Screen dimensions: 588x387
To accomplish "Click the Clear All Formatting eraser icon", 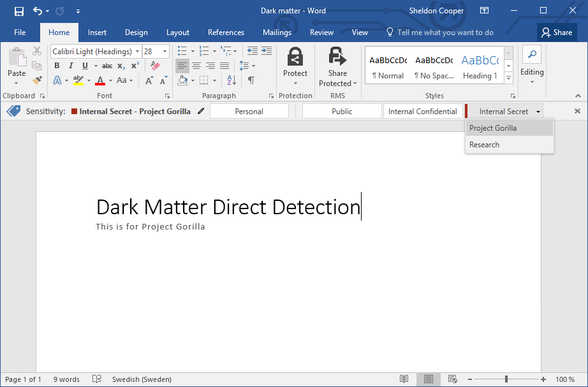I will (x=155, y=66).
